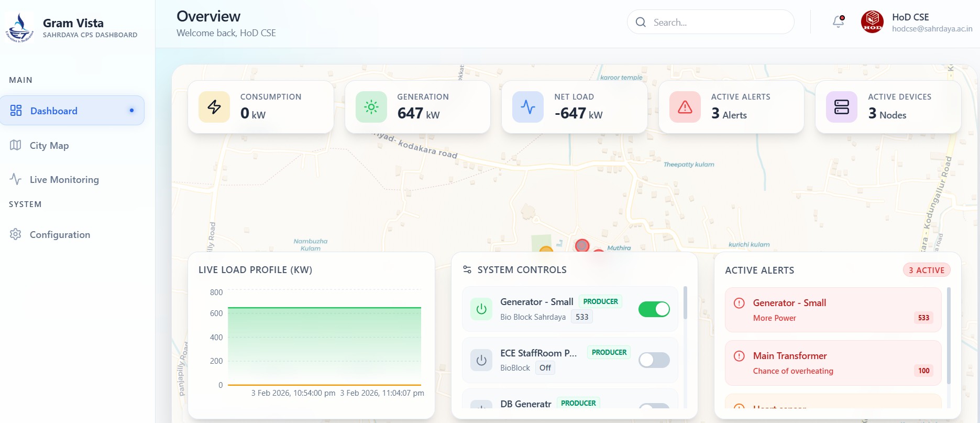Click the notification bell icon
The height and width of the screenshot is (423, 980).
click(x=838, y=21)
